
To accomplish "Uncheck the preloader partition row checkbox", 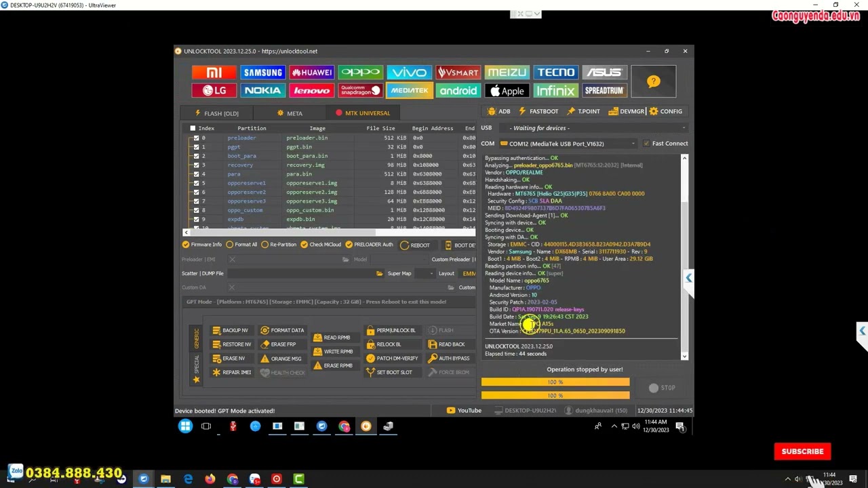I will (197, 138).
